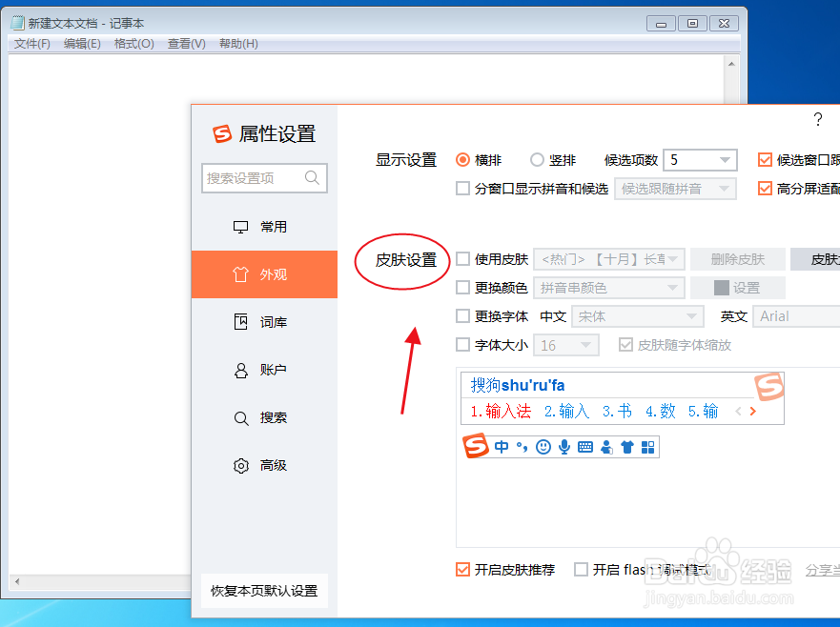Click the skin shirt icon on status bar

(x=627, y=447)
